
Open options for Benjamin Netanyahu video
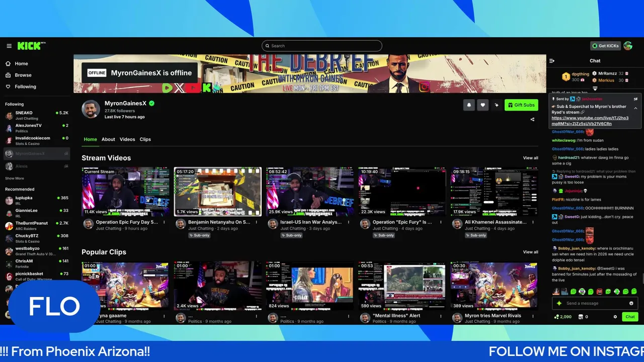[x=256, y=222]
